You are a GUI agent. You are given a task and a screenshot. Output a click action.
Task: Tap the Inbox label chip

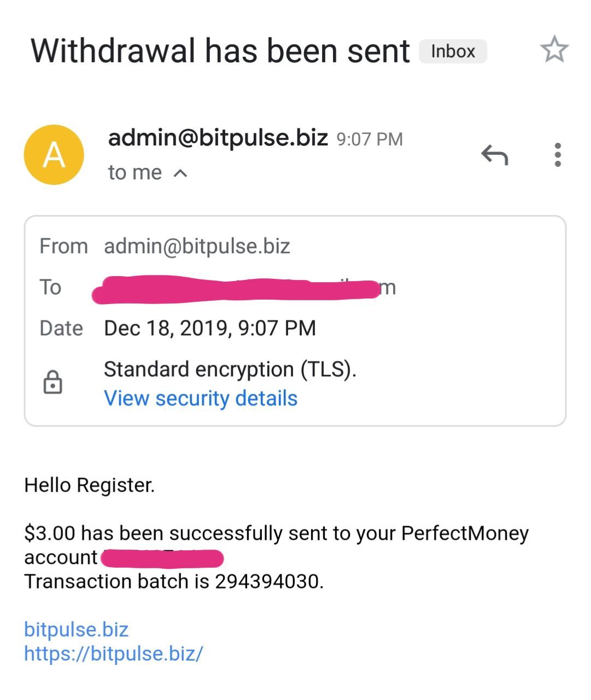pyautogui.click(x=453, y=51)
